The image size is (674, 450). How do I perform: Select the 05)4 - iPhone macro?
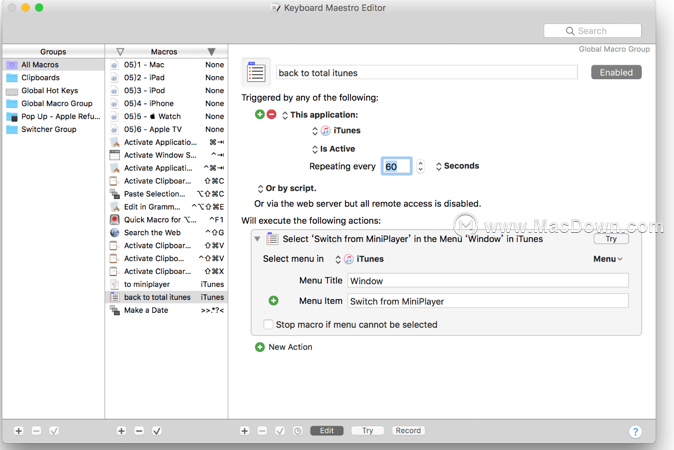[166, 103]
